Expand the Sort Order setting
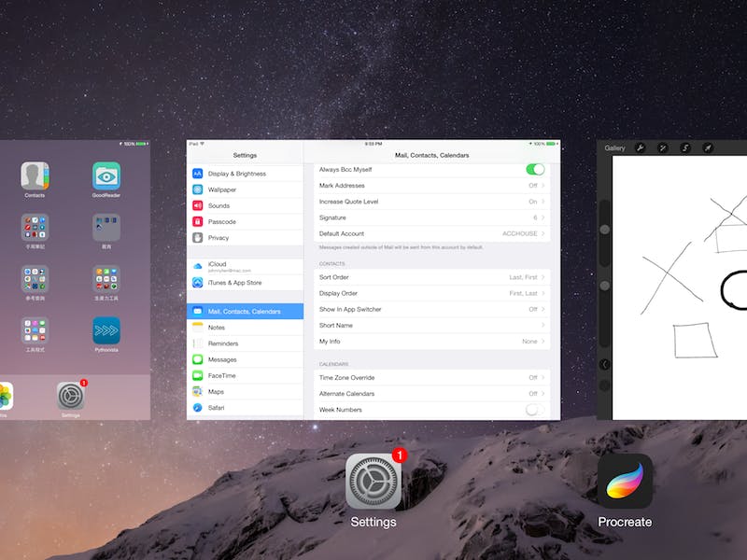This screenshot has height=560, width=747. click(x=431, y=277)
